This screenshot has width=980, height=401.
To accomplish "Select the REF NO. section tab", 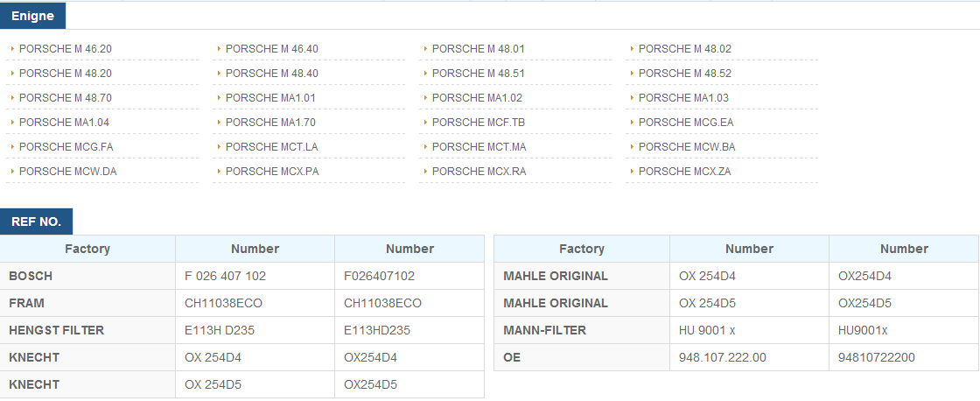I will click(36, 222).
